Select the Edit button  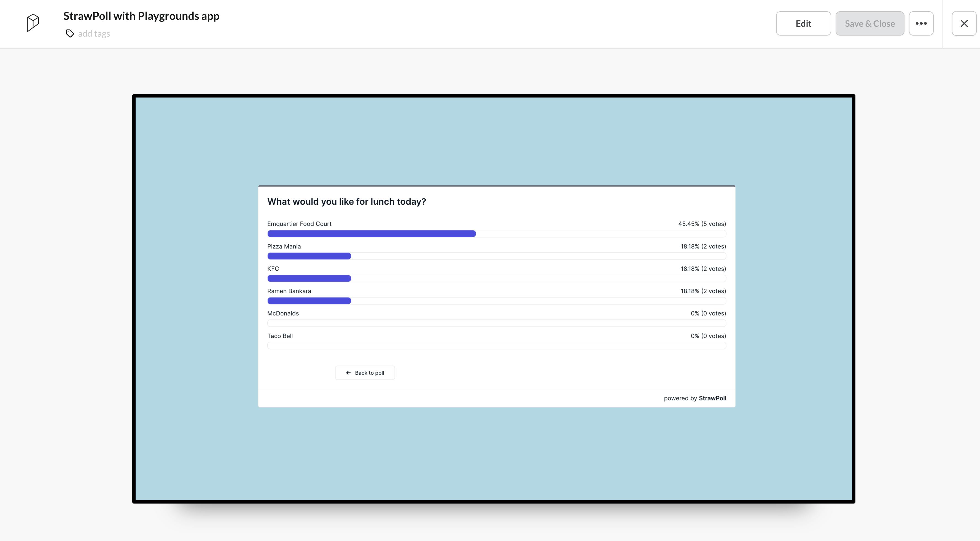[803, 23]
